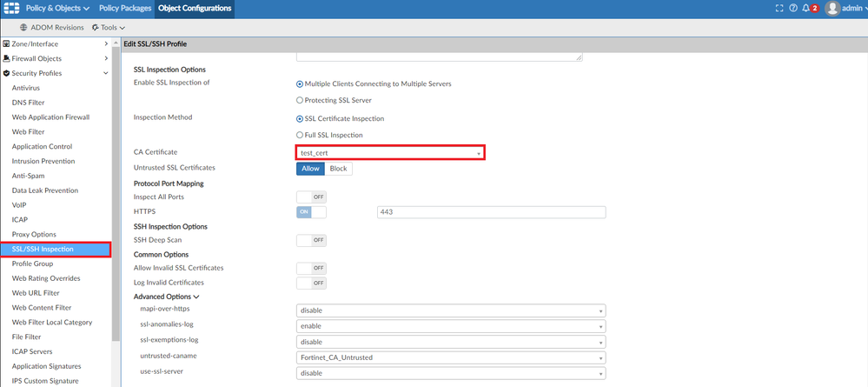The width and height of the screenshot is (868, 387).
Task: Open the ssl-anomalies-log dropdown
Action: pos(450,326)
